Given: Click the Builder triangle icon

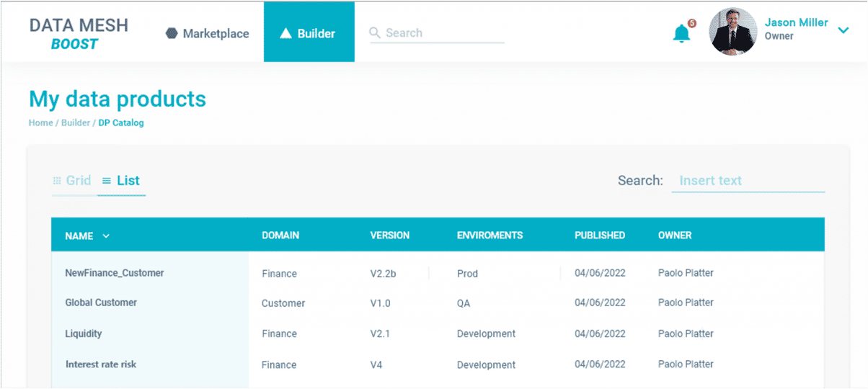Looking at the screenshot, I should click(285, 33).
